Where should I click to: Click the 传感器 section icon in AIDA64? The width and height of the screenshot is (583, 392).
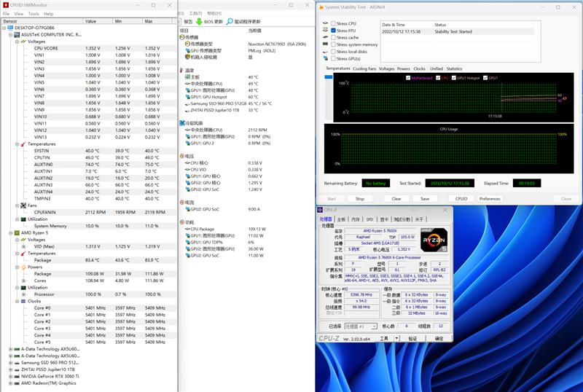pos(182,37)
